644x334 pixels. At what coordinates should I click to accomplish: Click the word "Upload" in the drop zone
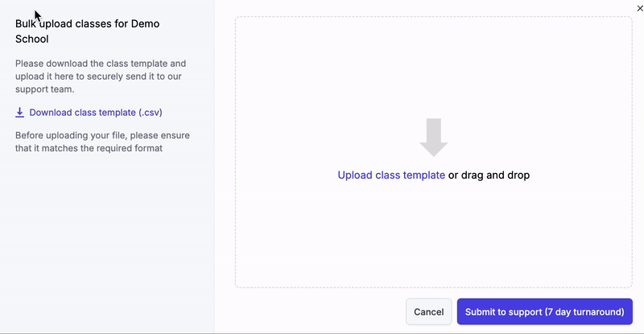point(354,175)
